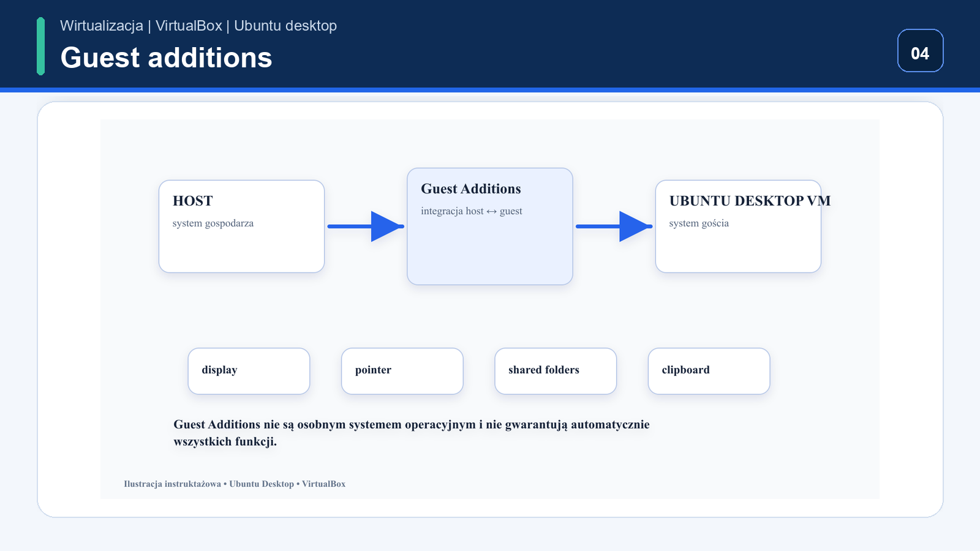Click the note starting 'Guest Additions nie są'

(x=412, y=433)
